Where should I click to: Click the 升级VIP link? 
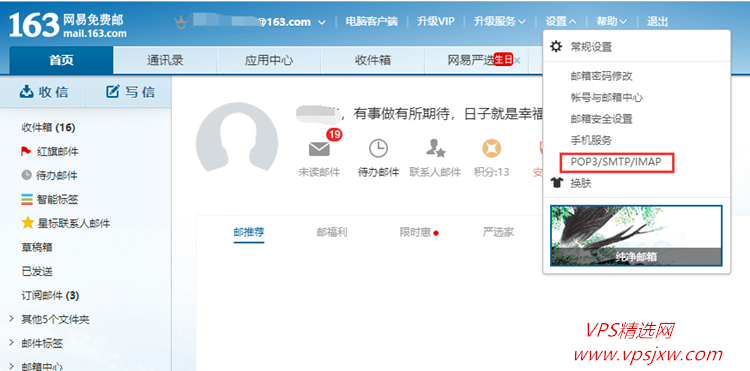(435, 22)
